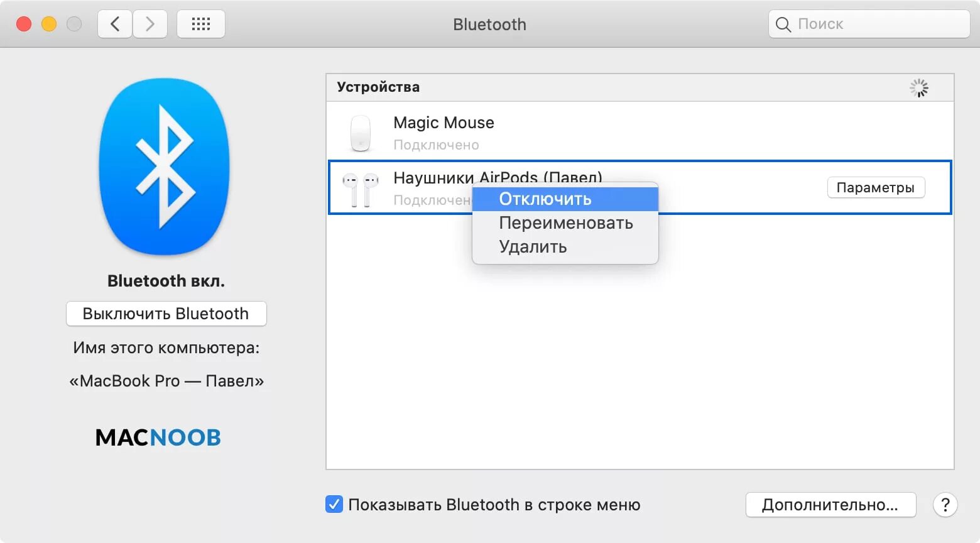Click the loading spinner in Устройства header
The image size is (980, 543).
(x=918, y=87)
